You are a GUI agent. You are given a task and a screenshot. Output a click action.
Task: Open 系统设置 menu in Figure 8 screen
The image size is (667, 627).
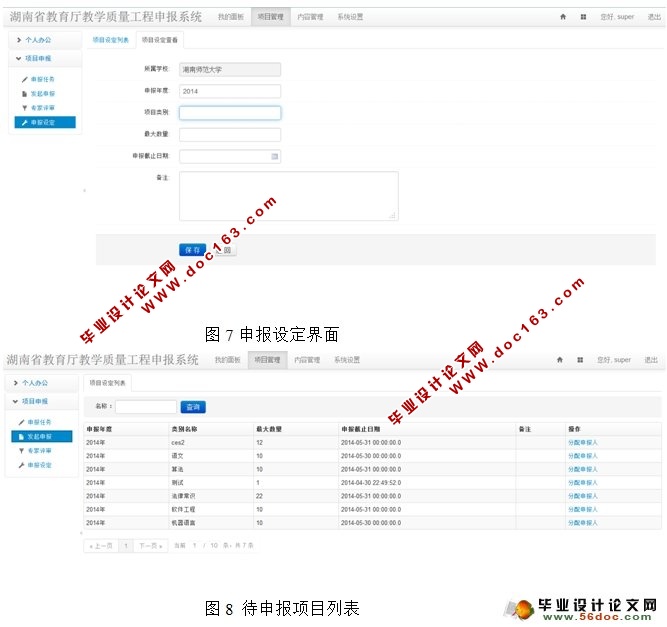point(347,360)
